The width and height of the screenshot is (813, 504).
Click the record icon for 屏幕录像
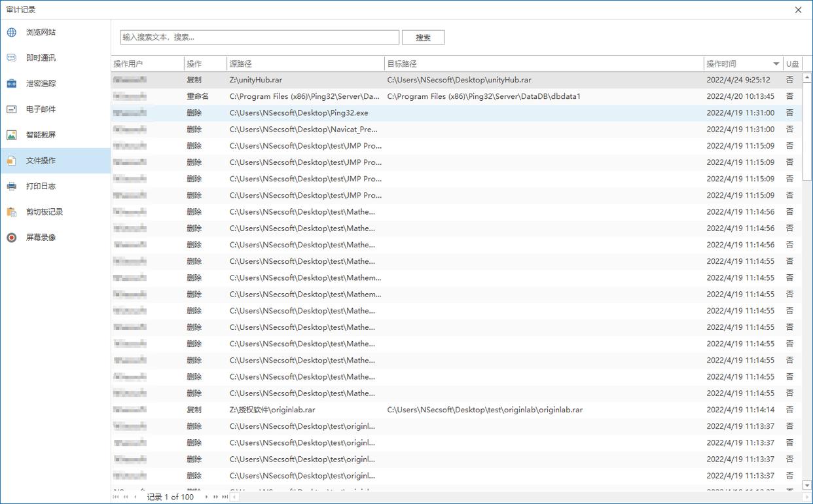click(x=12, y=238)
